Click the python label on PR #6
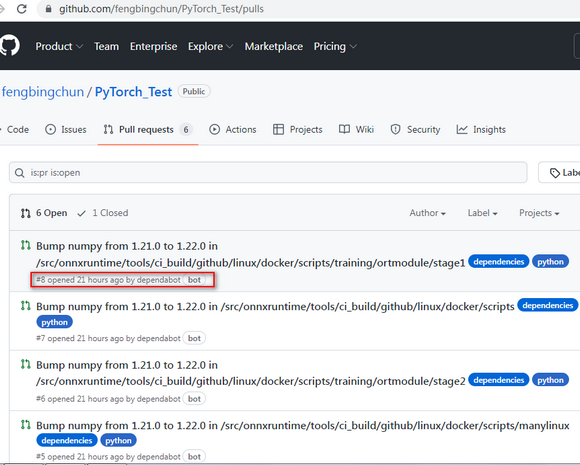580x465 pixels. (x=550, y=380)
